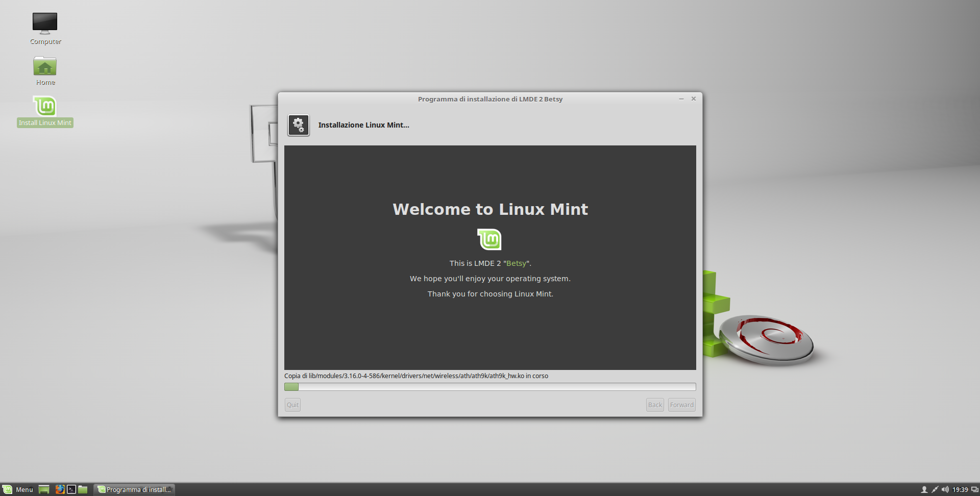Click the gear icon beside Installazione Linux Mint
Viewport: 980px width, 496px height.
click(299, 125)
